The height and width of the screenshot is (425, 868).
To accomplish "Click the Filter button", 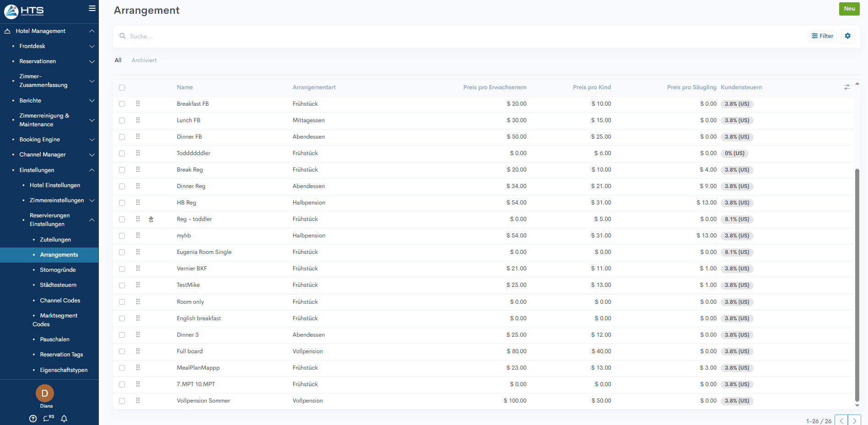I will 822,36.
